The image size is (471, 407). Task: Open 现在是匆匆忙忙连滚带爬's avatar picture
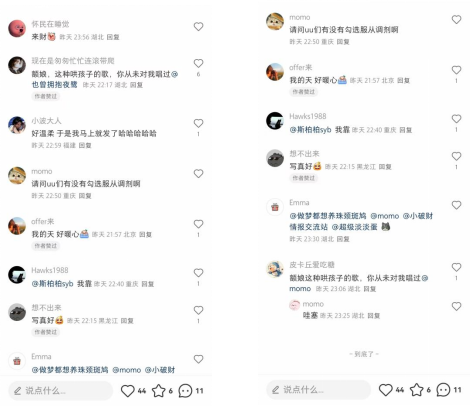click(17, 65)
